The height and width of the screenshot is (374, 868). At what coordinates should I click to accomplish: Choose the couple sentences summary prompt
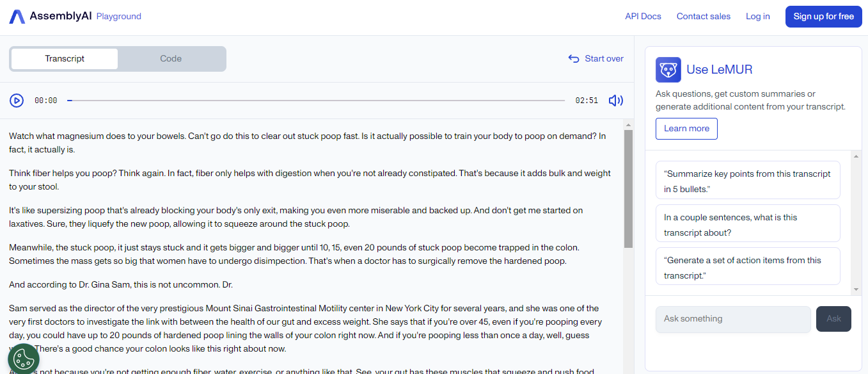coord(748,224)
